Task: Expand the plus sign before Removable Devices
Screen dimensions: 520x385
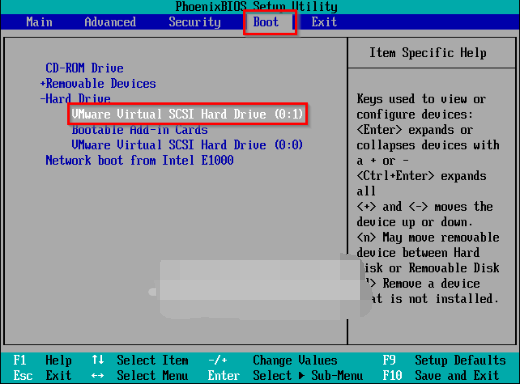Action: pyautogui.click(x=42, y=83)
